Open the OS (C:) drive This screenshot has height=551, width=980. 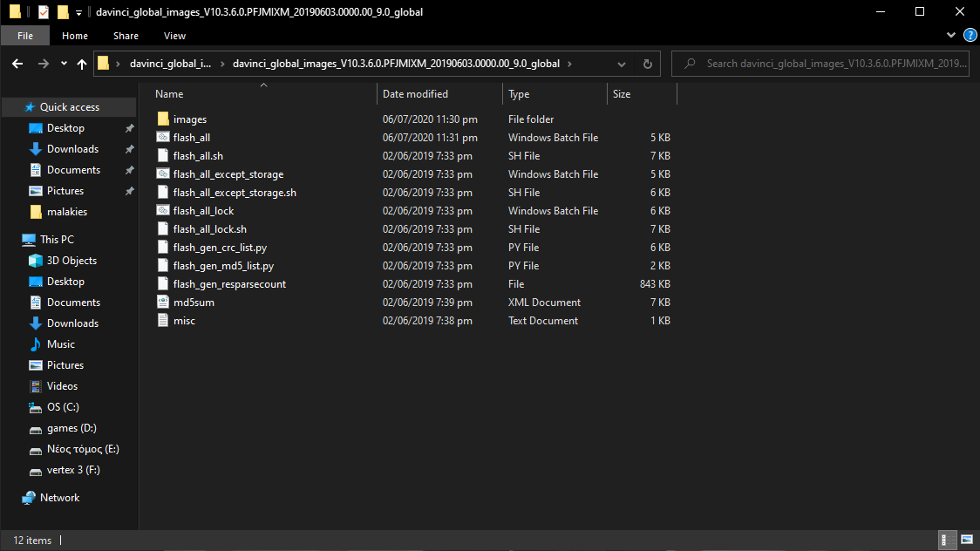(63, 407)
